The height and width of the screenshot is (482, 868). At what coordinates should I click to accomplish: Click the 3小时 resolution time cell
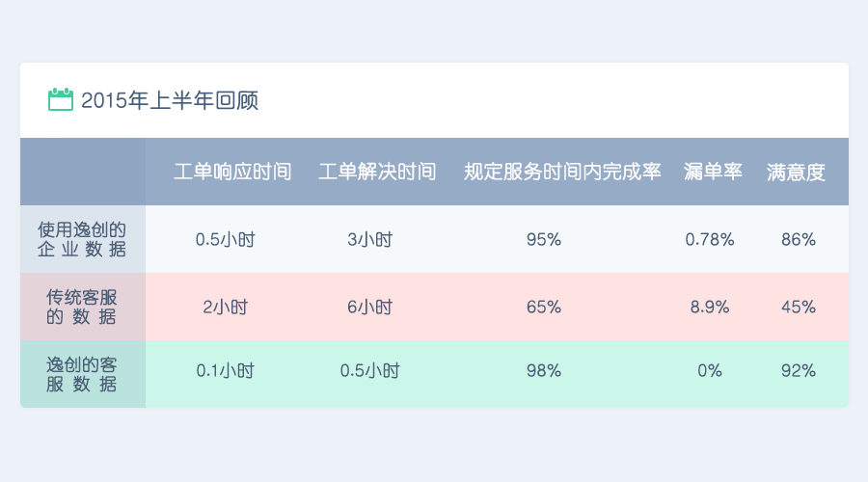point(369,240)
